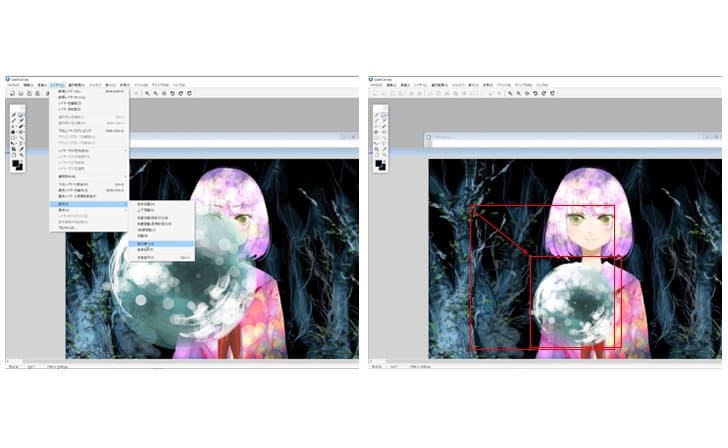Screen dimensions: 728x448
Task: Choose the highlighted scale item in the submenu
Action: [162, 243]
